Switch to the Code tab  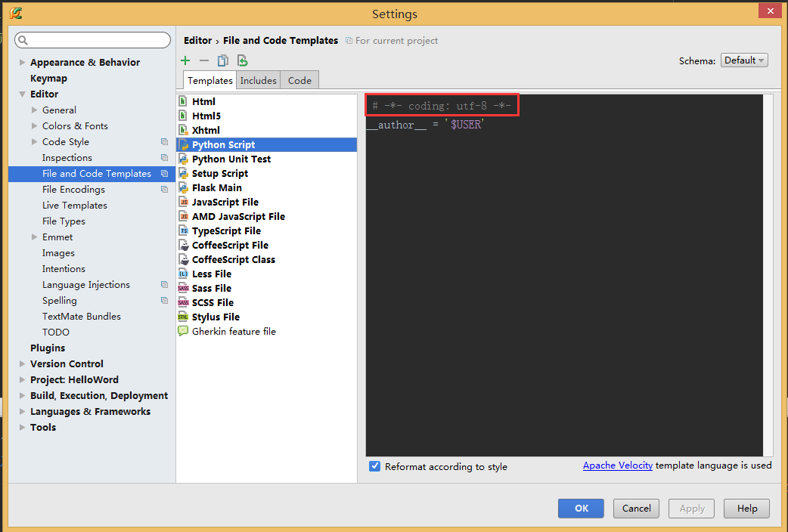[299, 80]
